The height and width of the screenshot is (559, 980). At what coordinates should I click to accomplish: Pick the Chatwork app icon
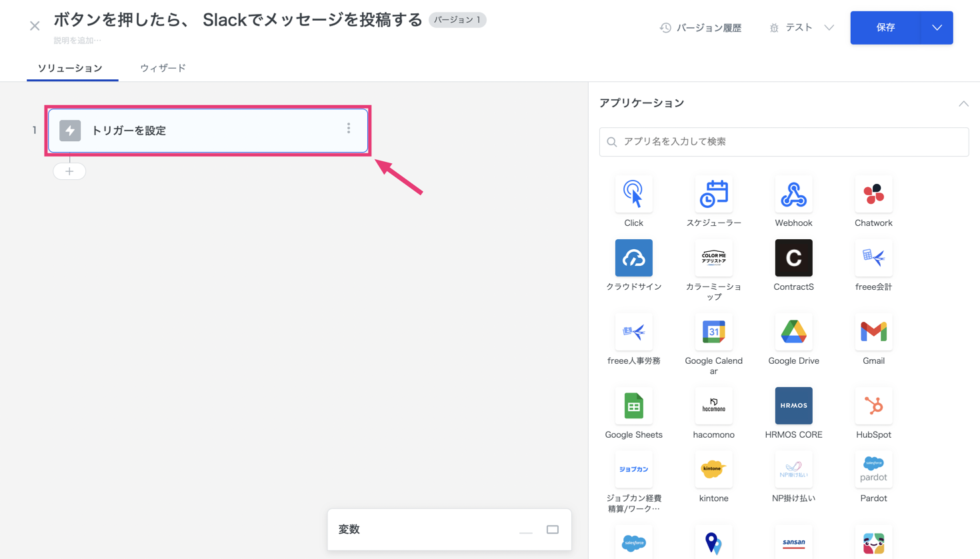pos(873,194)
